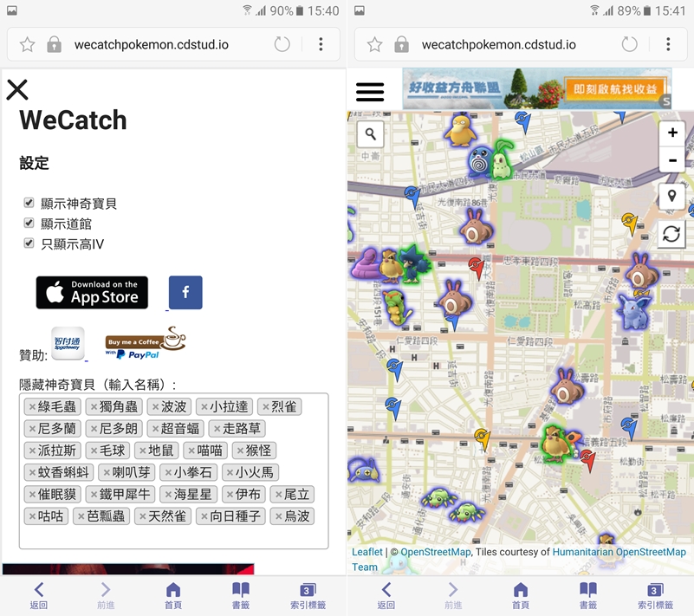Toggle 顯示道館 checkbox
The height and width of the screenshot is (616, 694).
(x=29, y=223)
